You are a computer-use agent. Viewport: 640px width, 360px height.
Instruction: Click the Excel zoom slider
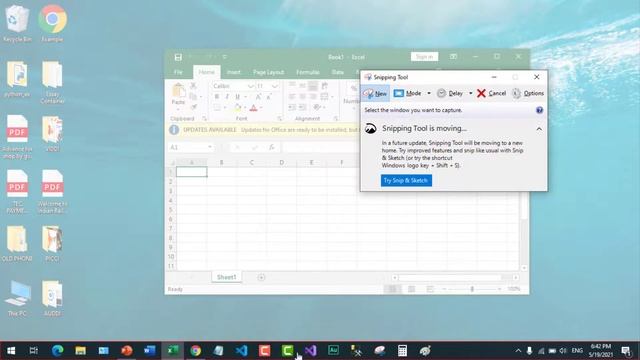coord(472,289)
